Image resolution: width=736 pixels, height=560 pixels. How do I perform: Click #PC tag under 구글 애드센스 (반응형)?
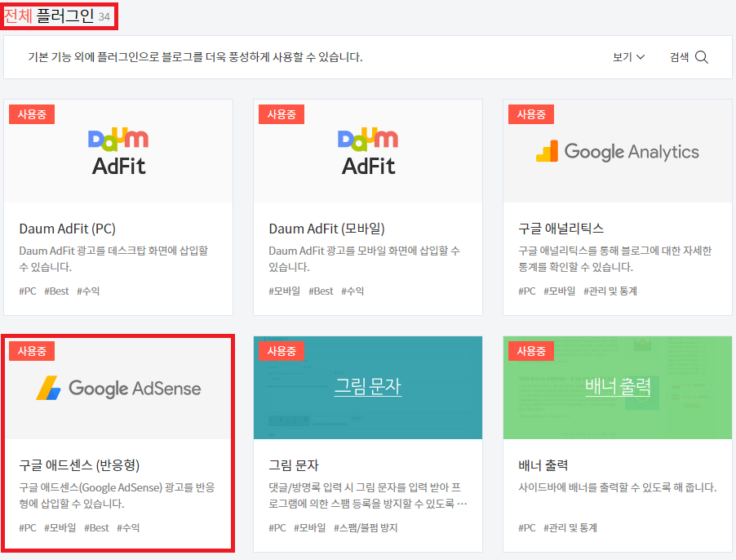[x=28, y=527]
